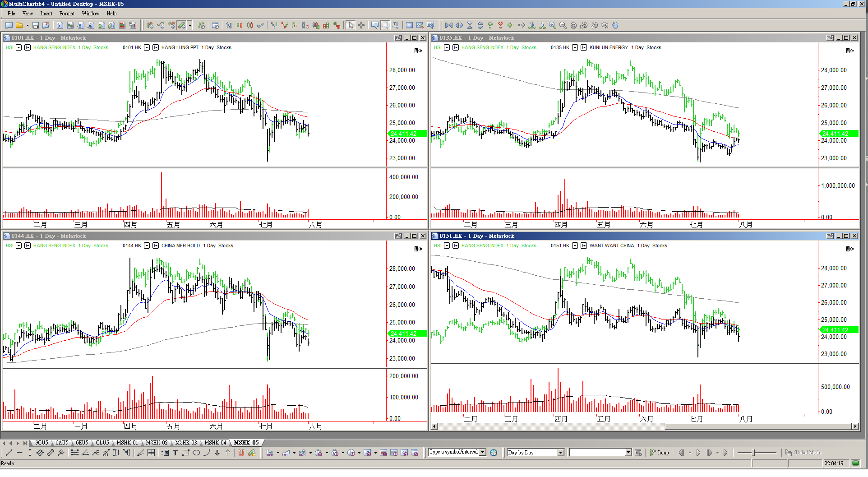Open the Day by Day dropdown

(x=560, y=453)
